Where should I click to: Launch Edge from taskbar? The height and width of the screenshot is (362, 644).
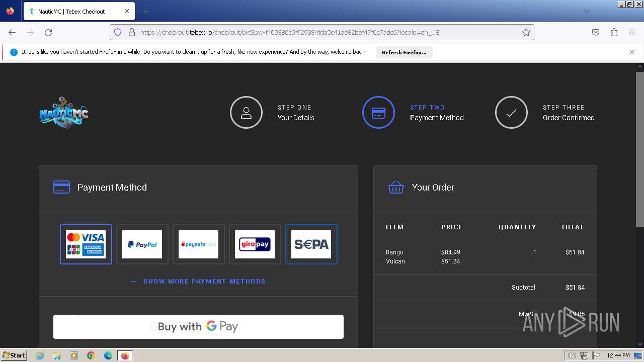[108, 355]
